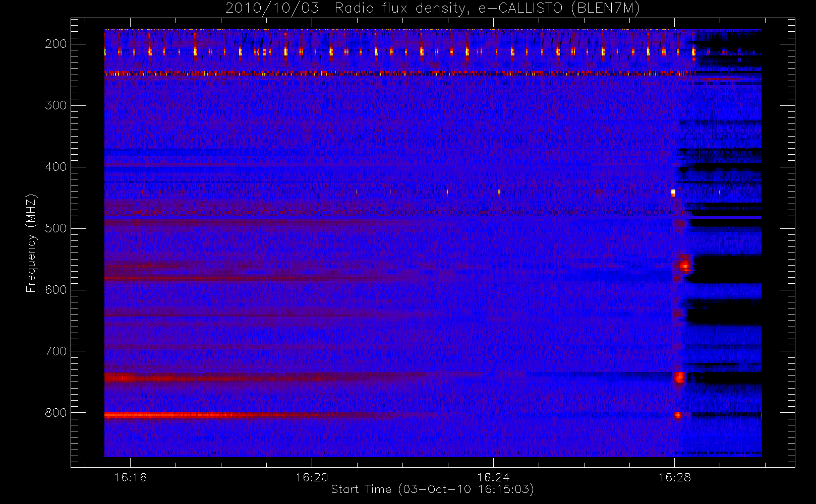Click the 'Frequency (MHz)' axis label
Image resolution: width=816 pixels, height=504 pixels.
point(31,242)
